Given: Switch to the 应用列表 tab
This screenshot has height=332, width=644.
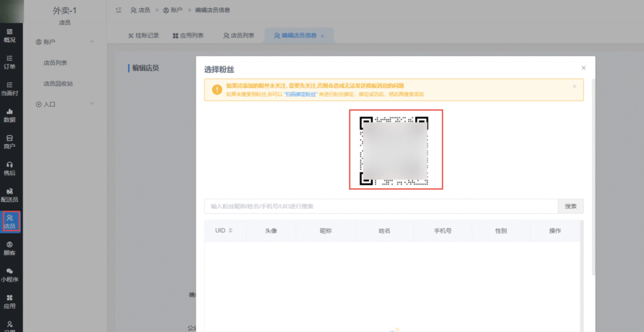Looking at the screenshot, I should click(188, 36).
